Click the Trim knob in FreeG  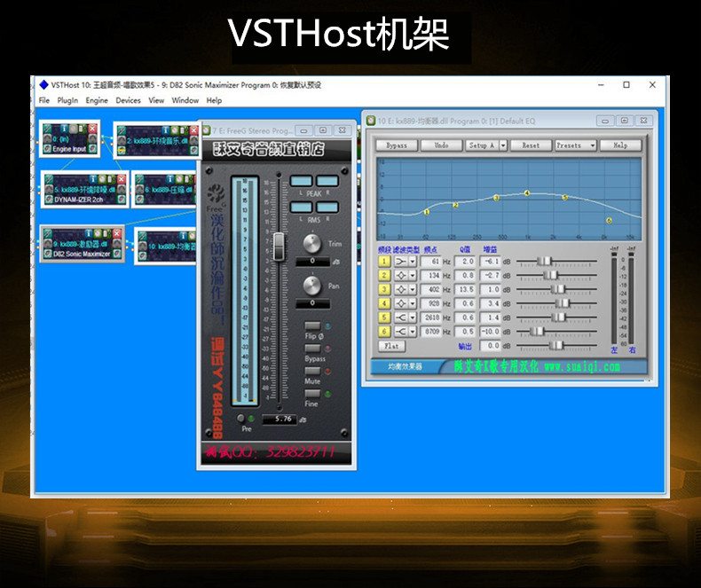pos(312,243)
